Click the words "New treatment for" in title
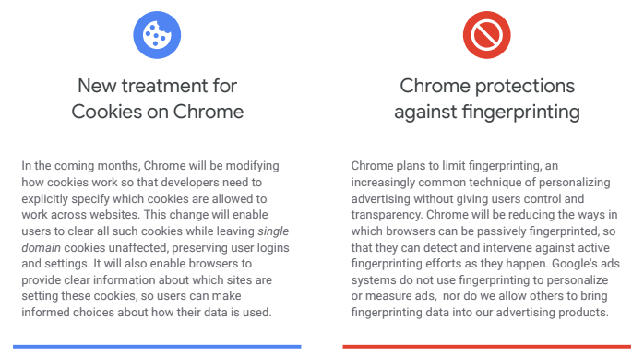The height and width of the screenshot is (356, 644). click(x=157, y=86)
